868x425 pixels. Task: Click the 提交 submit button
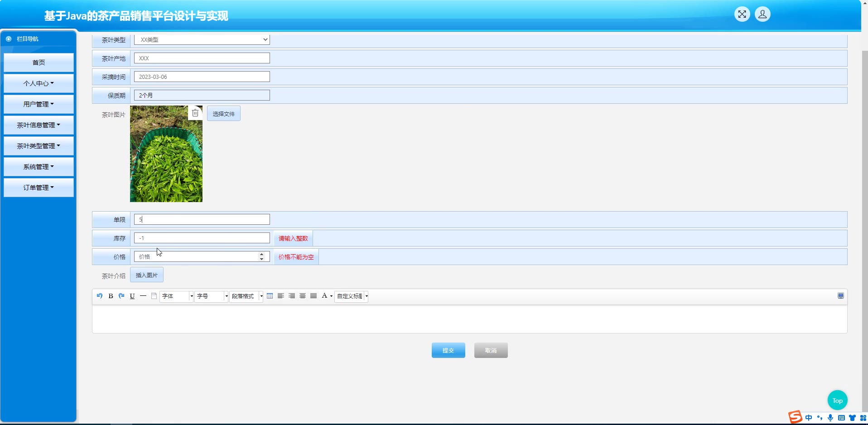pos(448,350)
